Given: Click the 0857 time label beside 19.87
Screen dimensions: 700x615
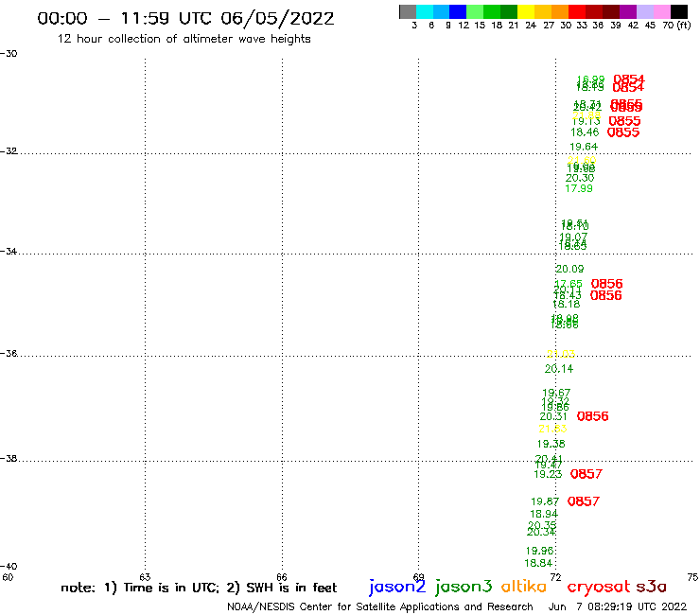Looking at the screenshot, I should pos(584,501).
